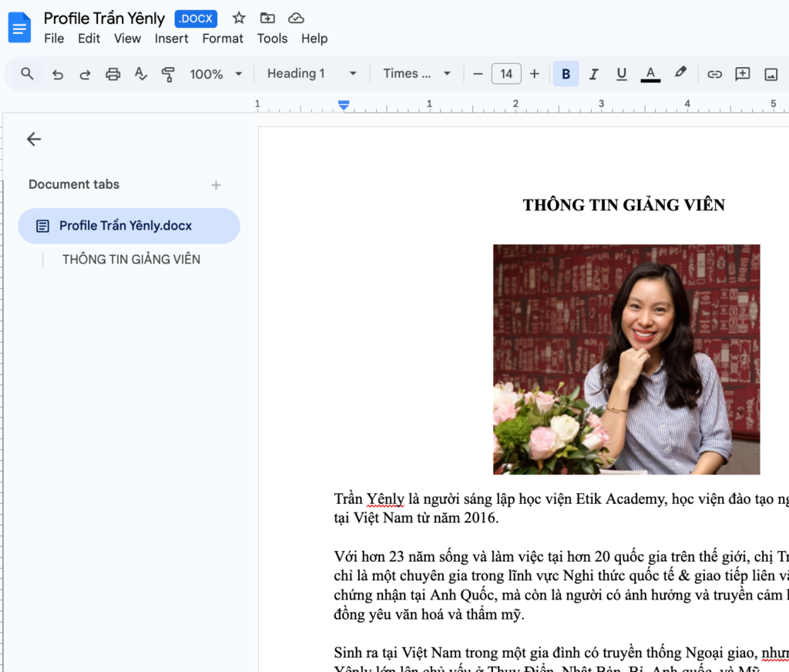Click the font size field showing 14
The height and width of the screenshot is (672, 789).
point(506,74)
